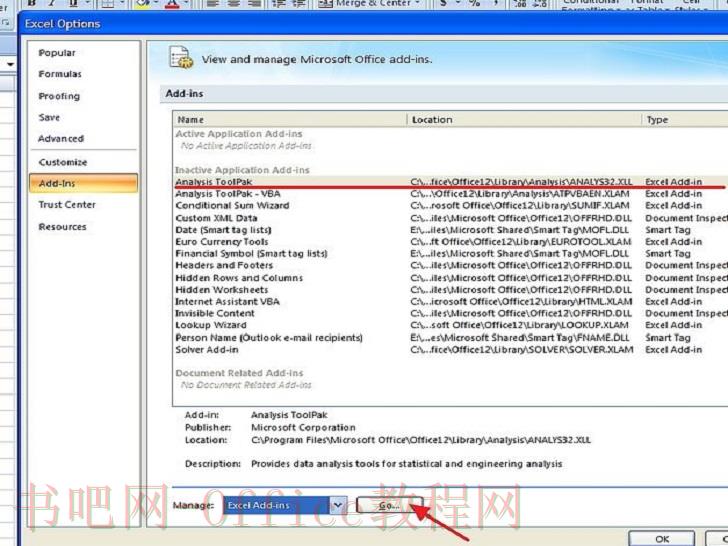728x546 pixels.
Task: Click the ATPVBAEN.XLAM location path
Action: 520,194
